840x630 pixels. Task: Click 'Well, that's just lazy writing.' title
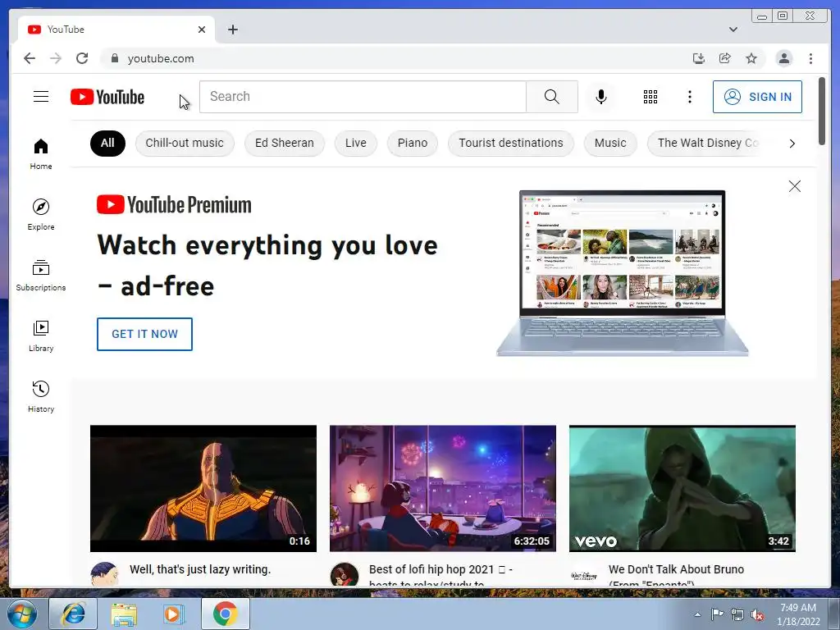(x=200, y=569)
